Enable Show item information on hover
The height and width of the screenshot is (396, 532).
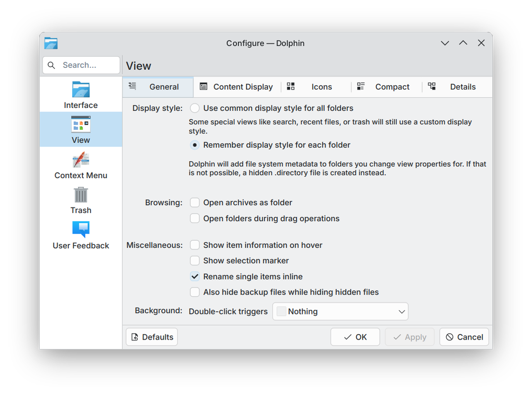(256, 245)
